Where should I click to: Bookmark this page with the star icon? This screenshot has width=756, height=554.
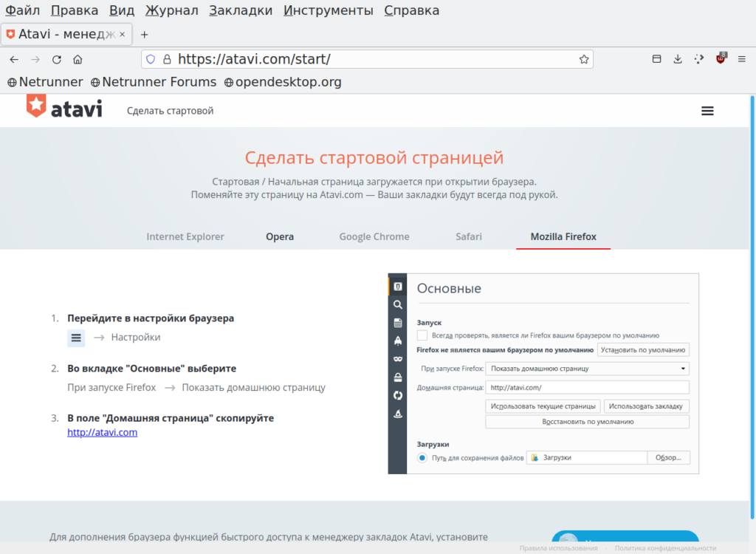583,59
